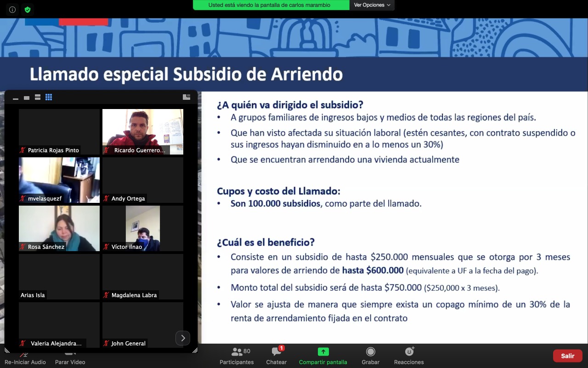
Task: Click muted mic icon beside Rosa Sánchez
Action: point(23,247)
